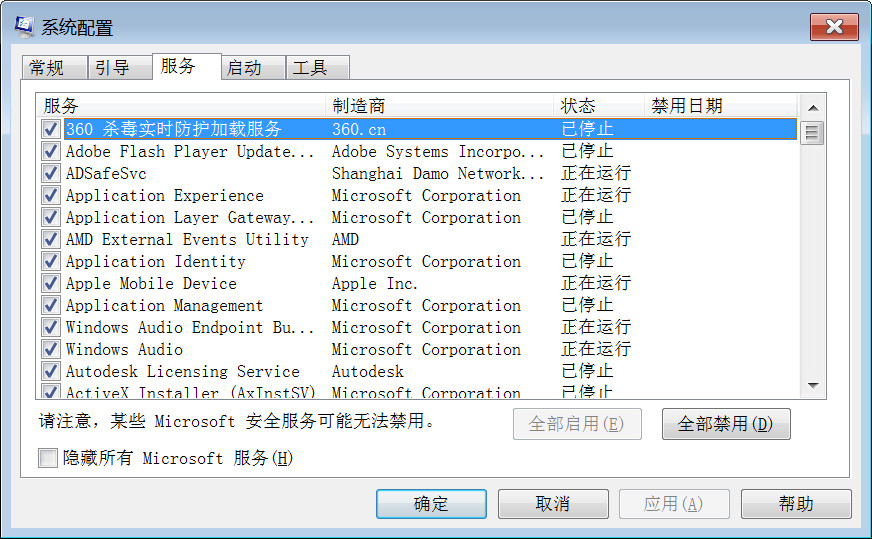Open 帮助 for system configuration
This screenshot has width=872, height=539.
tap(796, 504)
